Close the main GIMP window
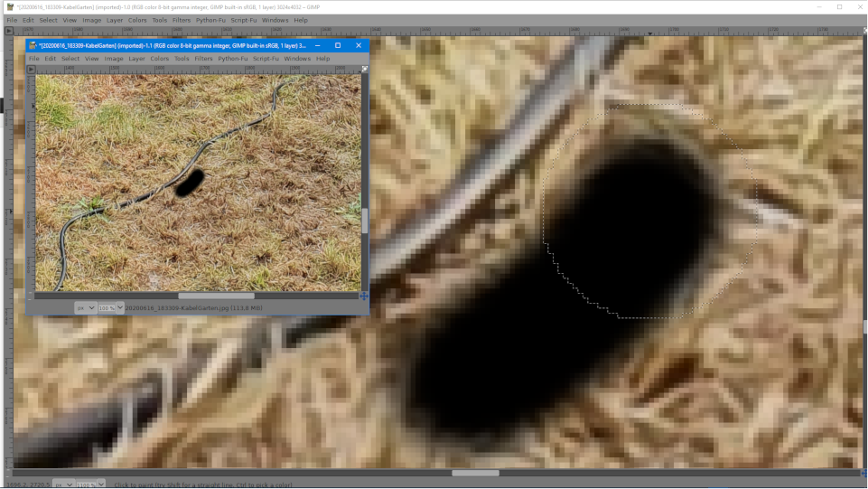The height and width of the screenshot is (489, 868). coord(860,7)
